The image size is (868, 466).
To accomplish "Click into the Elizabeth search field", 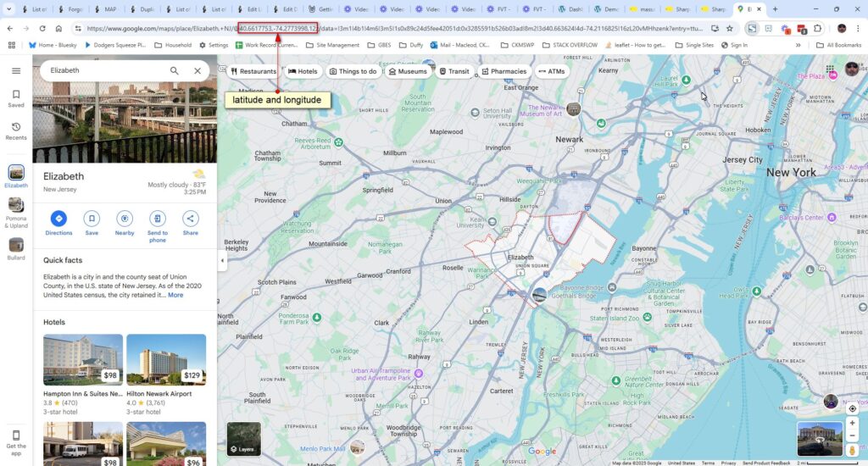I will (x=105, y=71).
